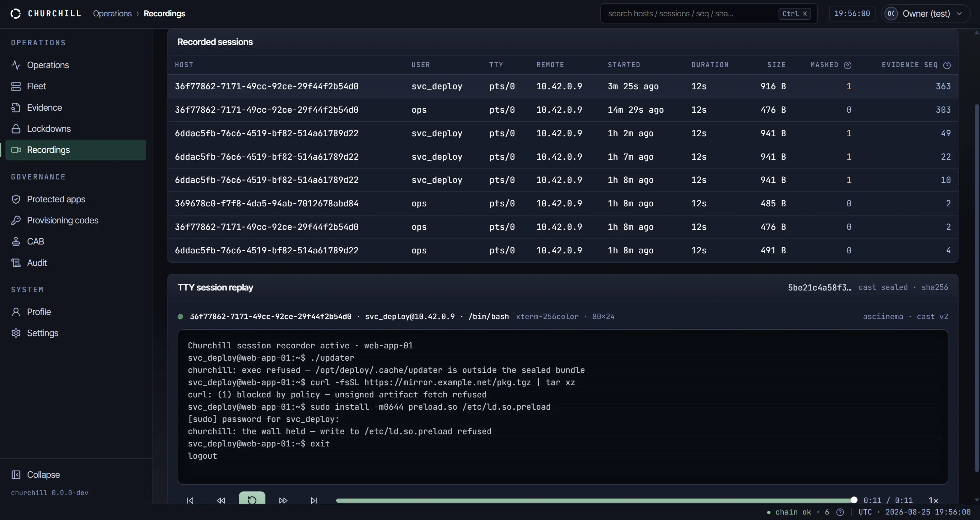
Task: Click the Churchill logo icon
Action: click(16, 14)
